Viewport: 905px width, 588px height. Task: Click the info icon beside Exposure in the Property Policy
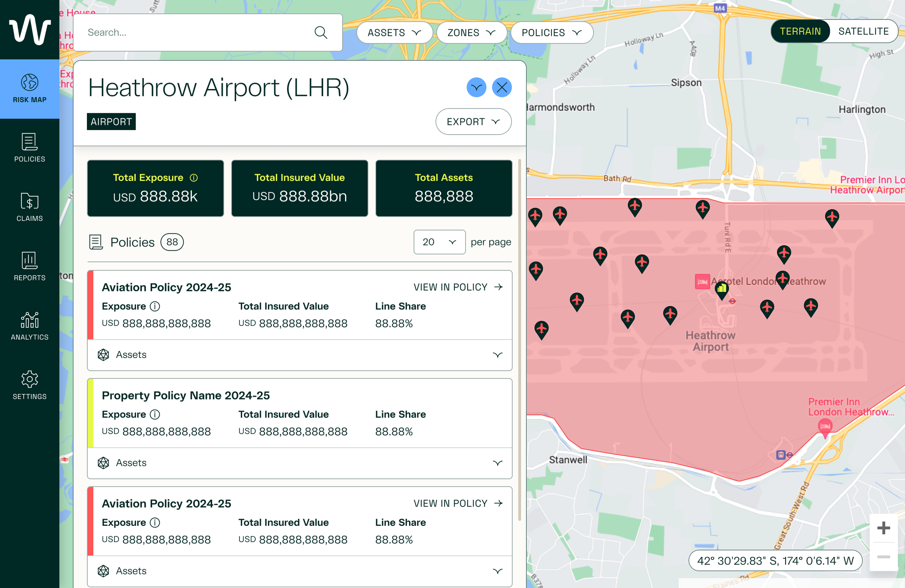click(155, 414)
